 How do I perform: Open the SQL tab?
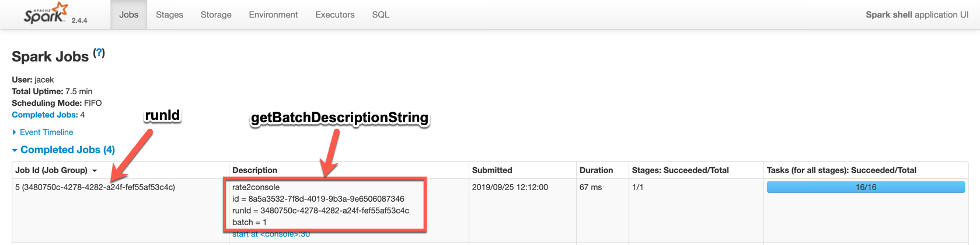click(381, 15)
